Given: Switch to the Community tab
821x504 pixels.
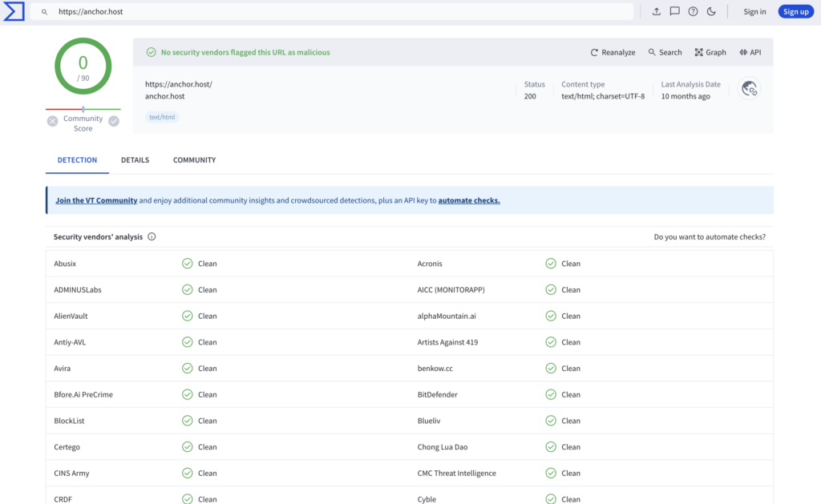Looking at the screenshot, I should (x=194, y=160).
